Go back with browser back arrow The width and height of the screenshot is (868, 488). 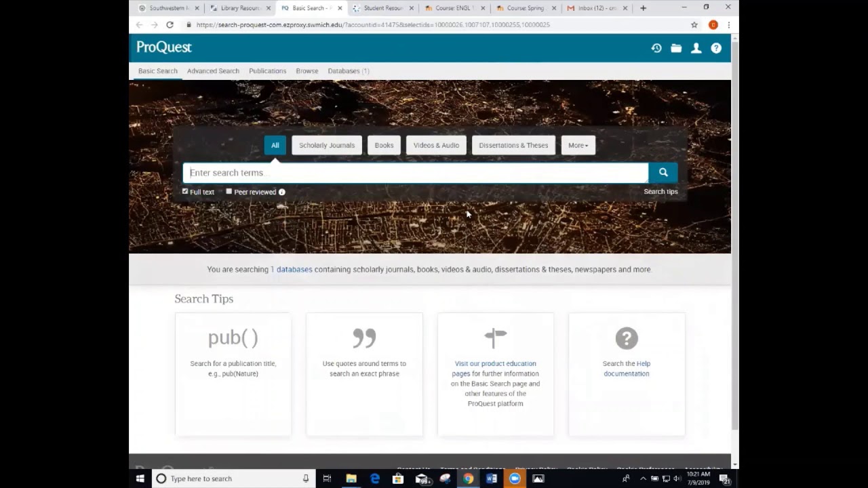[x=139, y=24]
